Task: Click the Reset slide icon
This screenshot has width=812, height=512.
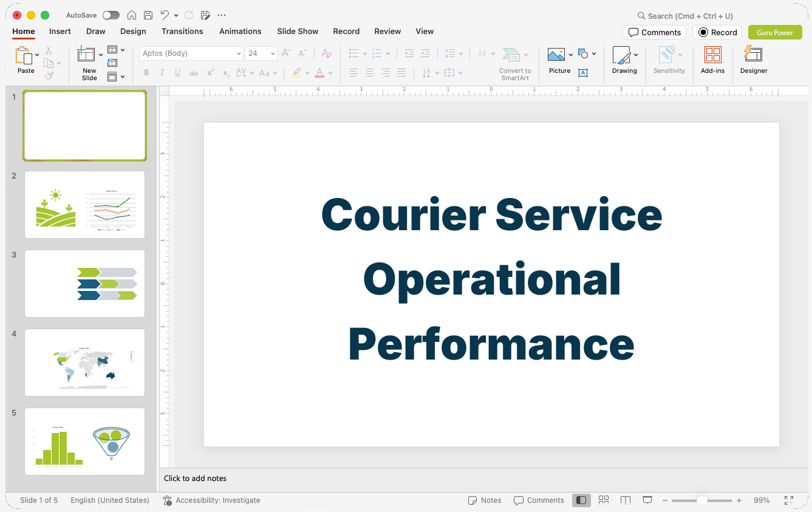Action: coord(112,63)
